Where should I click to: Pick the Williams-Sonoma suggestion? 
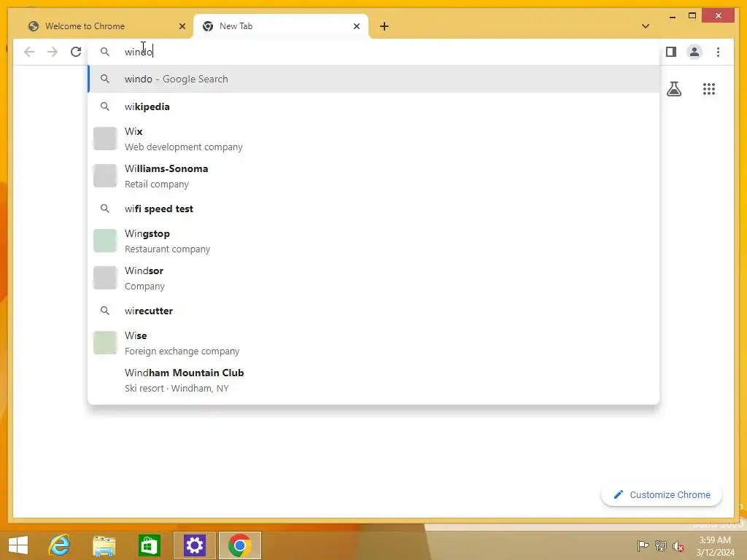373,176
